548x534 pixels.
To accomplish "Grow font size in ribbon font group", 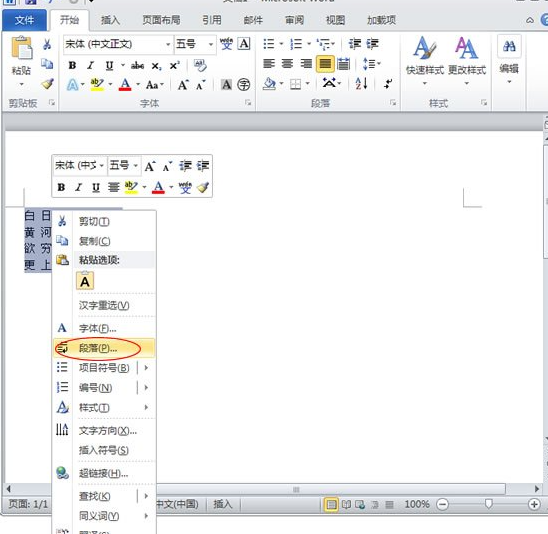I will 183,85.
